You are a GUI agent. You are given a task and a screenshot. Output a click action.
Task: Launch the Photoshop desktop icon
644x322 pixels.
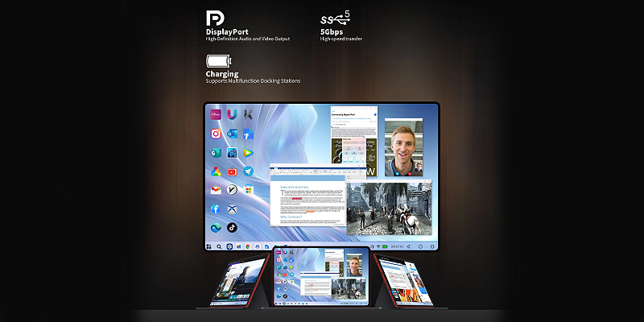coord(232,153)
